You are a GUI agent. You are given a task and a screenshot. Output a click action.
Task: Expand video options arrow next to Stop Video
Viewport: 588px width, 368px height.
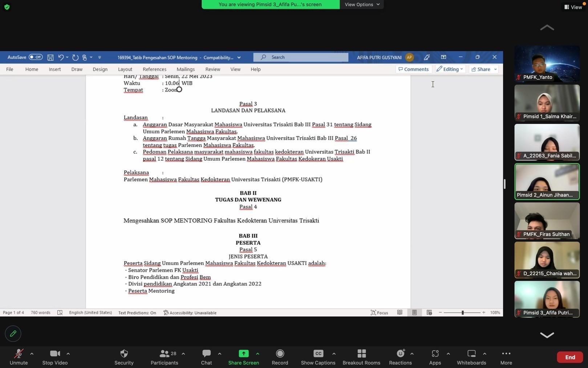[68, 353]
